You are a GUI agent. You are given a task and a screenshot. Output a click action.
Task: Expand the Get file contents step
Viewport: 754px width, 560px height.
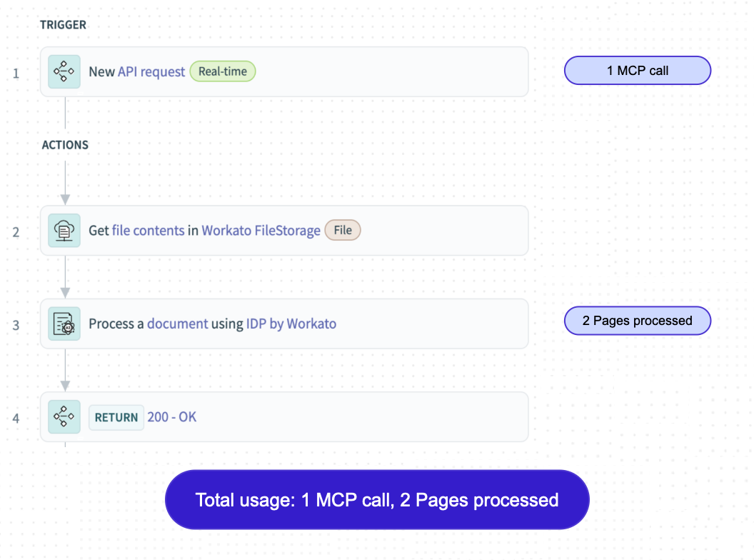click(x=286, y=230)
